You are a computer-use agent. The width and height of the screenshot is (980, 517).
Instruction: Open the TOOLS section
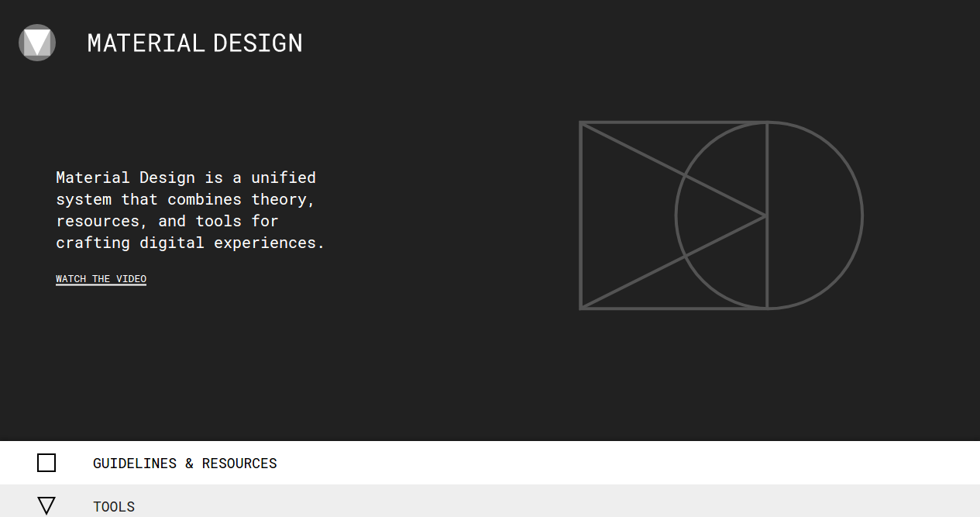click(114, 507)
